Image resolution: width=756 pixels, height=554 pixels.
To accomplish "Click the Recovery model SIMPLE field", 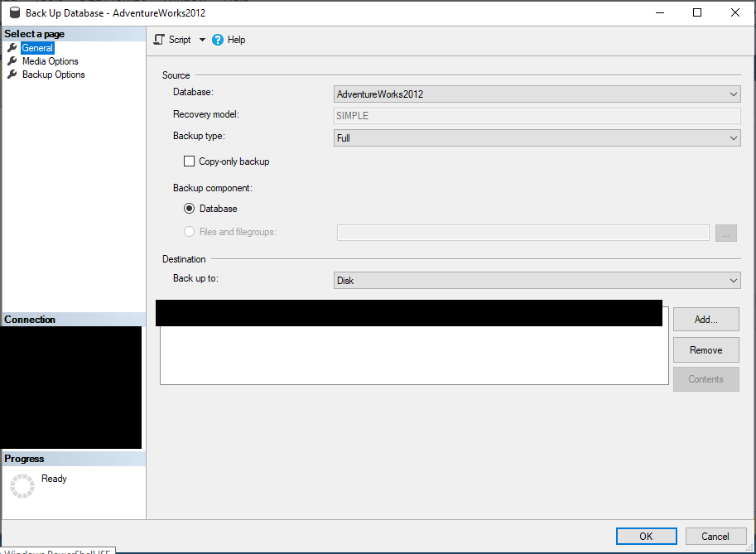I will (537, 116).
